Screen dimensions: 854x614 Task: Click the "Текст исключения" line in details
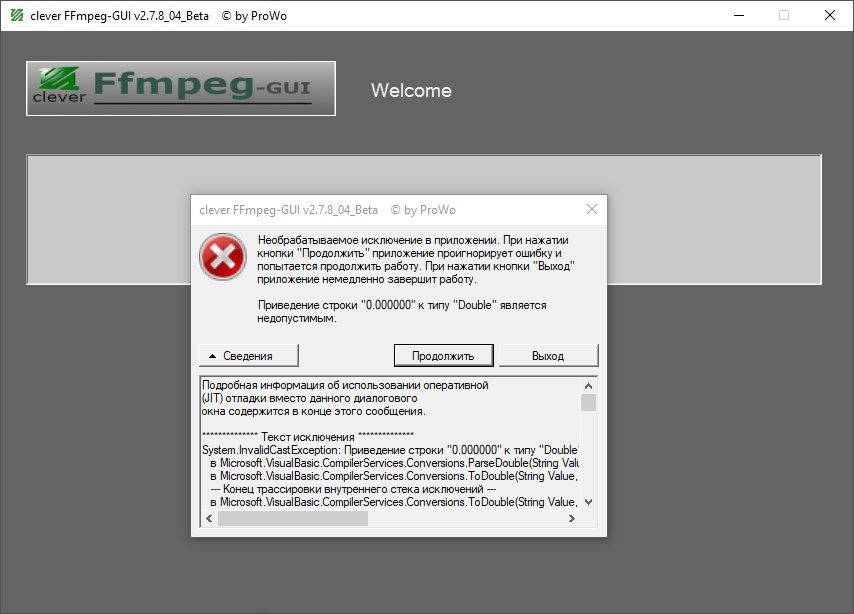coord(308,437)
